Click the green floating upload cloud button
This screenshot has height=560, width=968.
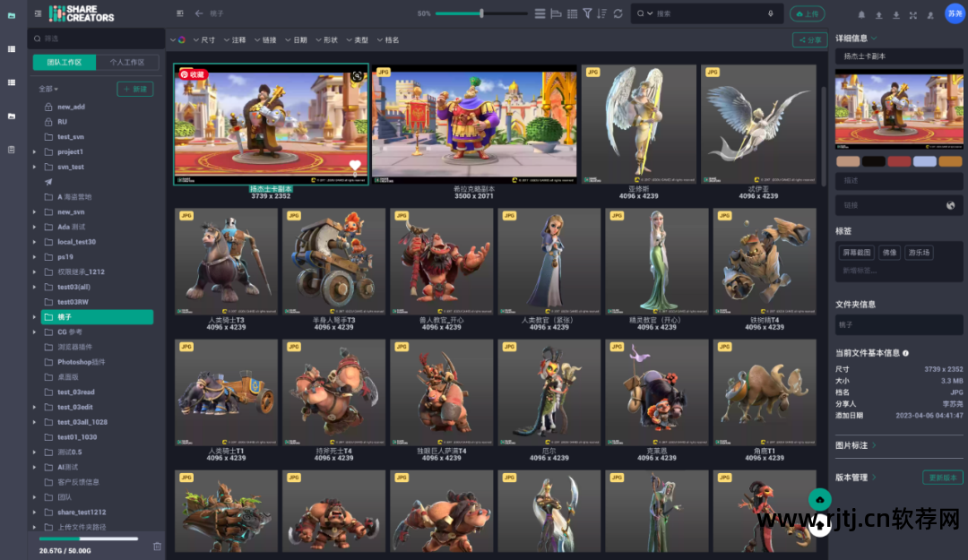click(820, 499)
